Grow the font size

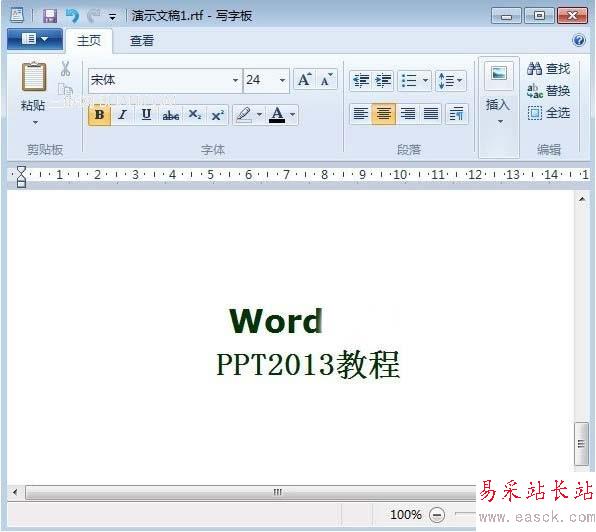(x=304, y=80)
